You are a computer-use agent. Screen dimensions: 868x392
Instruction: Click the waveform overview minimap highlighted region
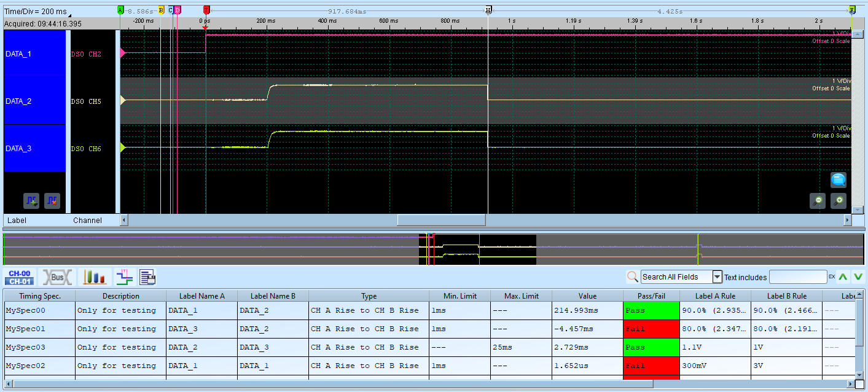tap(477, 249)
